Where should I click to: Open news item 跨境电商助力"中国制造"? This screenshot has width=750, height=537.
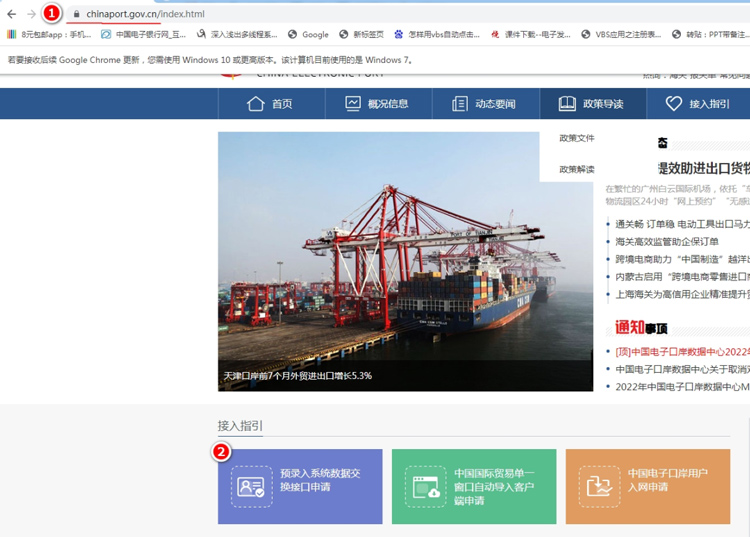pyautogui.click(x=682, y=259)
